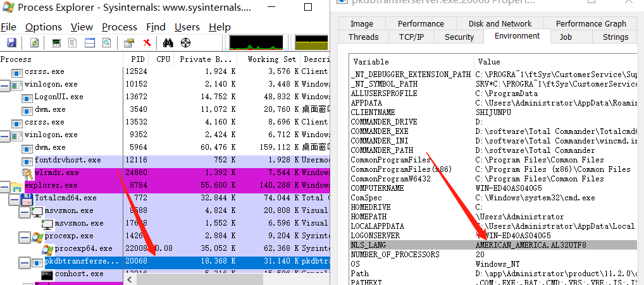Switch to the Disk and Network tab
The width and height of the screenshot is (644, 285).
500,23
